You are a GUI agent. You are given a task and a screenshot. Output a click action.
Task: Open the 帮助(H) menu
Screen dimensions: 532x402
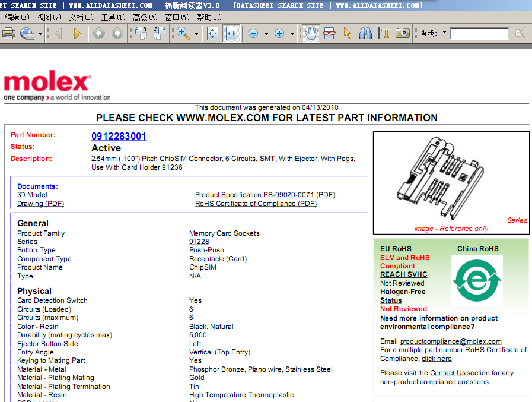[x=209, y=17]
